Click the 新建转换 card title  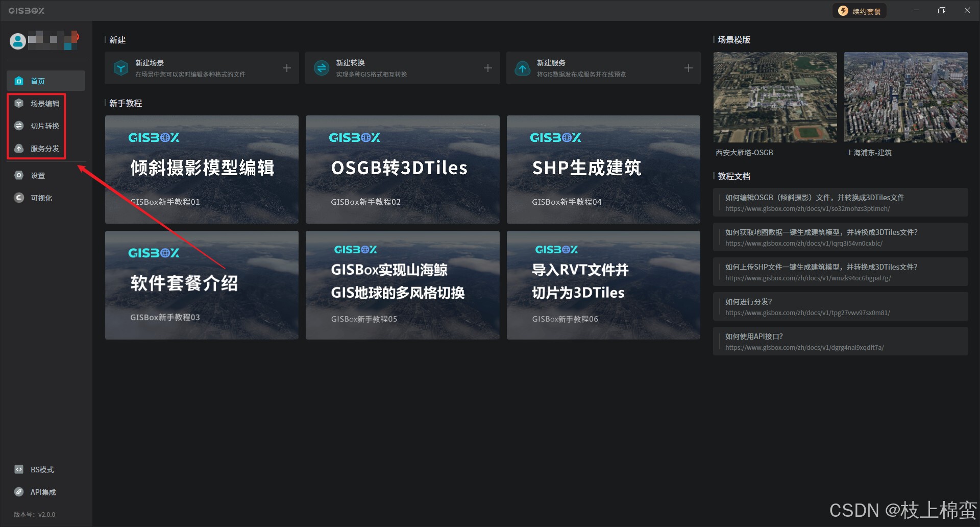pos(350,63)
